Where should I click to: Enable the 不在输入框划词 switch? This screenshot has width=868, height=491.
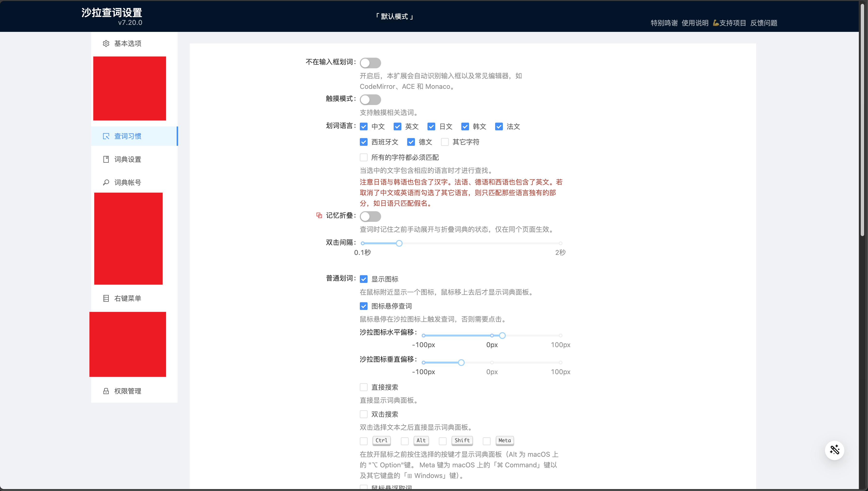370,63
